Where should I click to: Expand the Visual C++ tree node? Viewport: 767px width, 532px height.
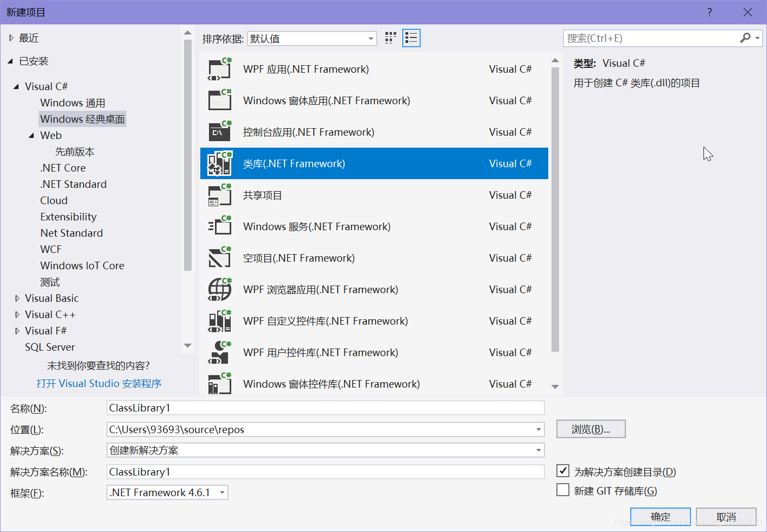click(17, 314)
